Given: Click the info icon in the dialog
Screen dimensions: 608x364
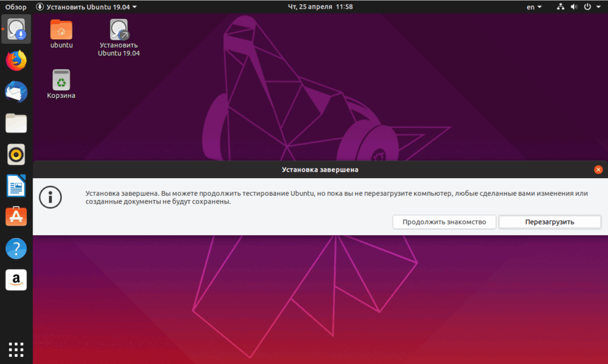Looking at the screenshot, I should (50, 197).
